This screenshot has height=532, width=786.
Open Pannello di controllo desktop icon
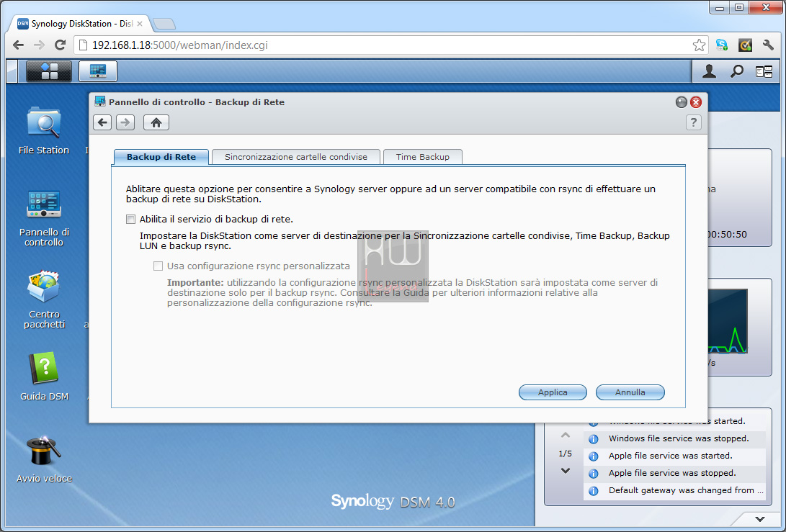[x=44, y=219]
